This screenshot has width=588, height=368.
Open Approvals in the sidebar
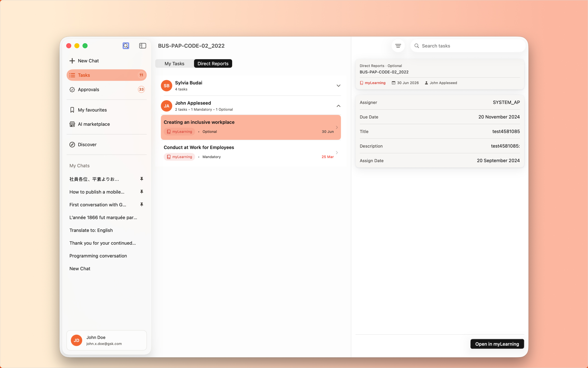(106, 89)
